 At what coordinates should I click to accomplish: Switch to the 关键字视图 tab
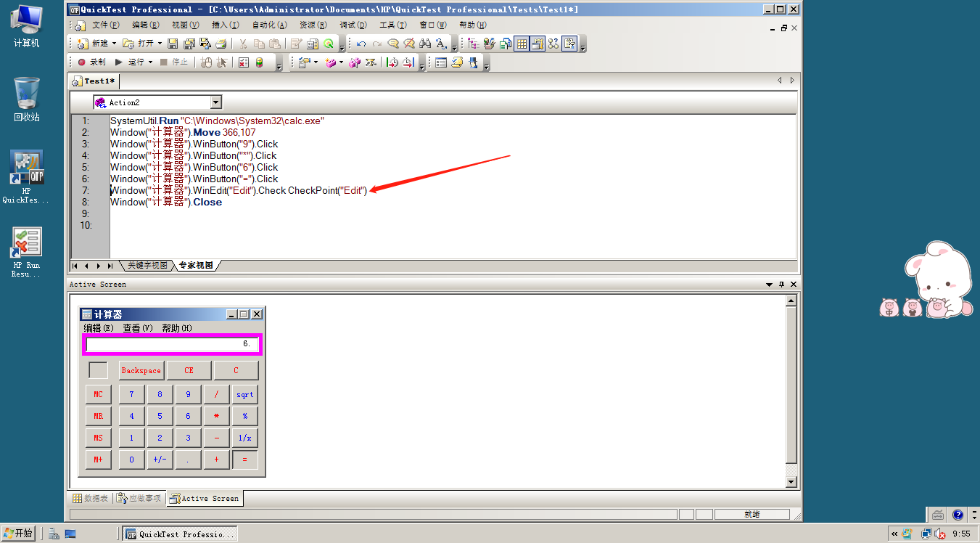point(147,266)
